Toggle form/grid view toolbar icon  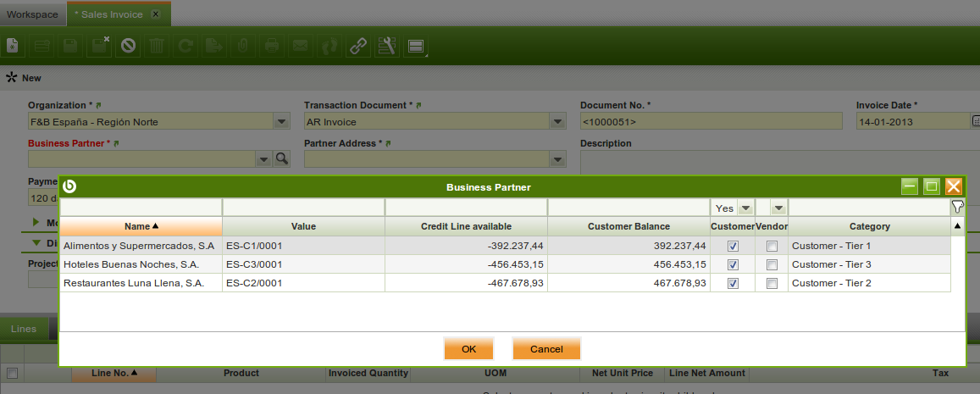click(416, 46)
